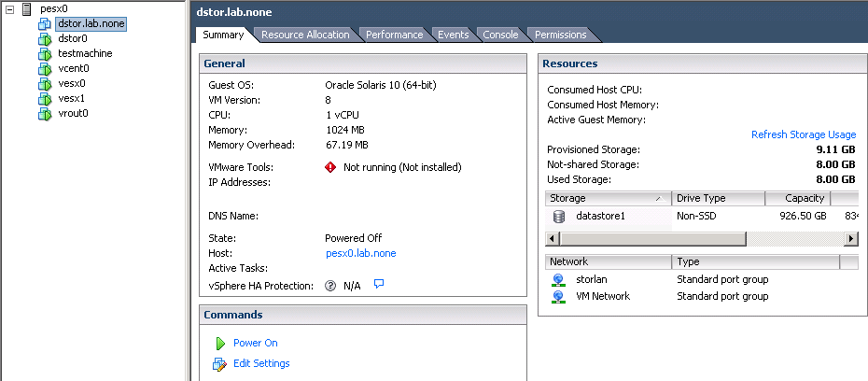The image size is (868, 381).
Task: Click the storage list horizontal scrollbar thumb
Action: click(652, 239)
